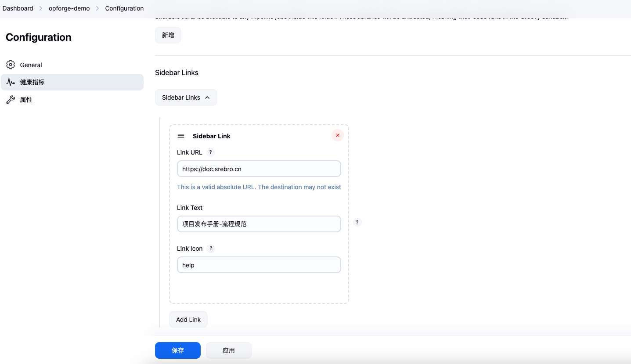Collapse the Sidebar Links dropdown
This screenshot has width=631, height=364.
186,97
